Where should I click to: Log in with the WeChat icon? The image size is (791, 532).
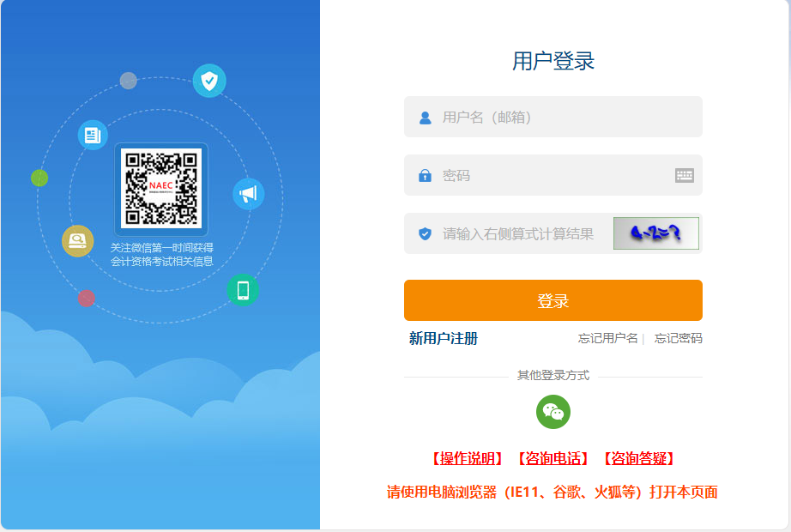(552, 412)
